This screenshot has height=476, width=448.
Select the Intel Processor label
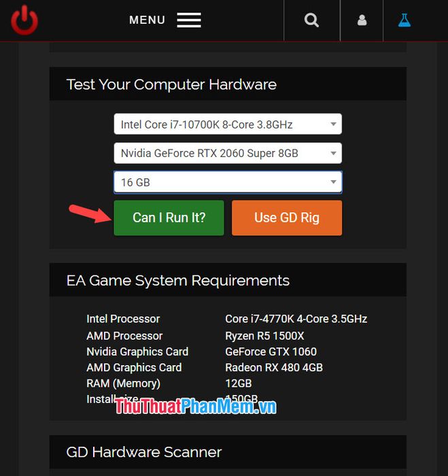click(x=123, y=319)
